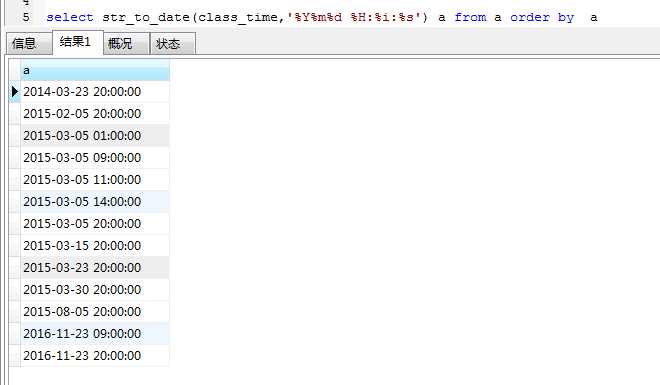660x385 pixels.
Task: Click the order keyword in the query
Action: coord(530,17)
